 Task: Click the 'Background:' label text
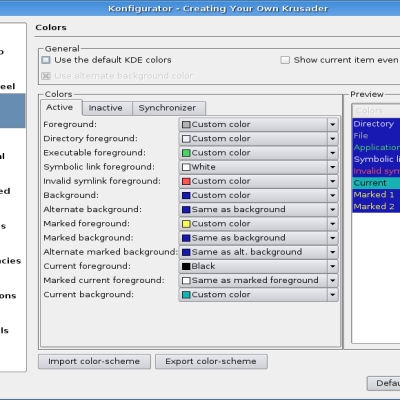coord(71,195)
